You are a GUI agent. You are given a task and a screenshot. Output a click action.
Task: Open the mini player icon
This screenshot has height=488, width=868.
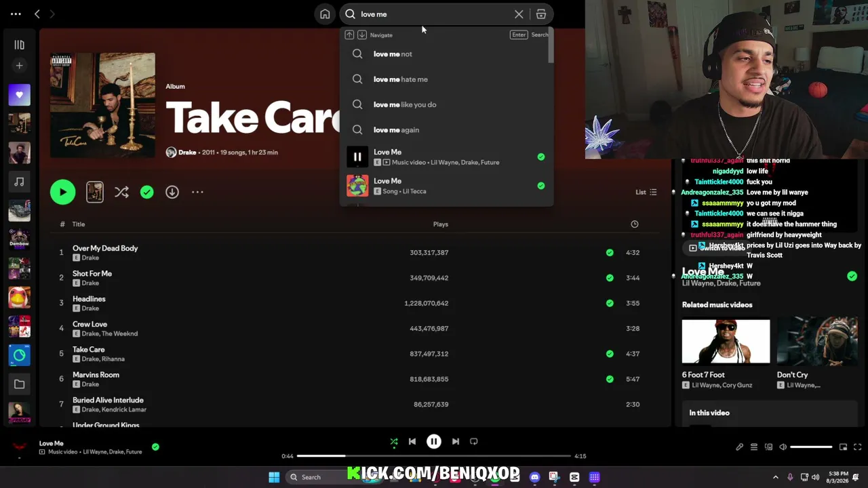(x=843, y=447)
